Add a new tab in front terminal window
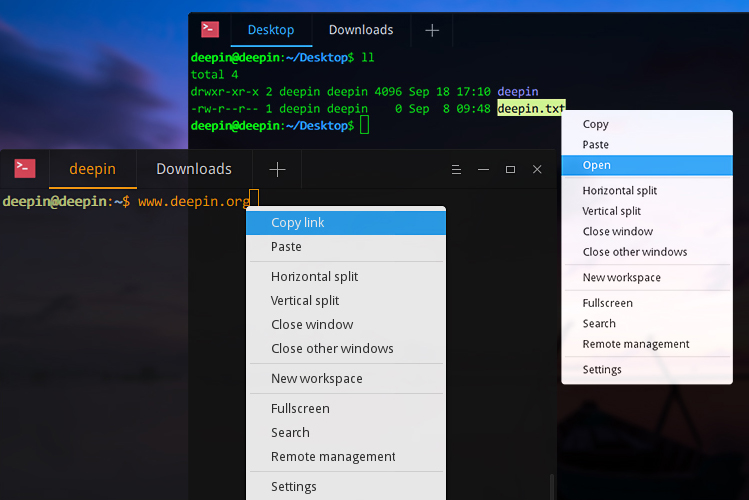749x500 pixels. pyautogui.click(x=277, y=170)
